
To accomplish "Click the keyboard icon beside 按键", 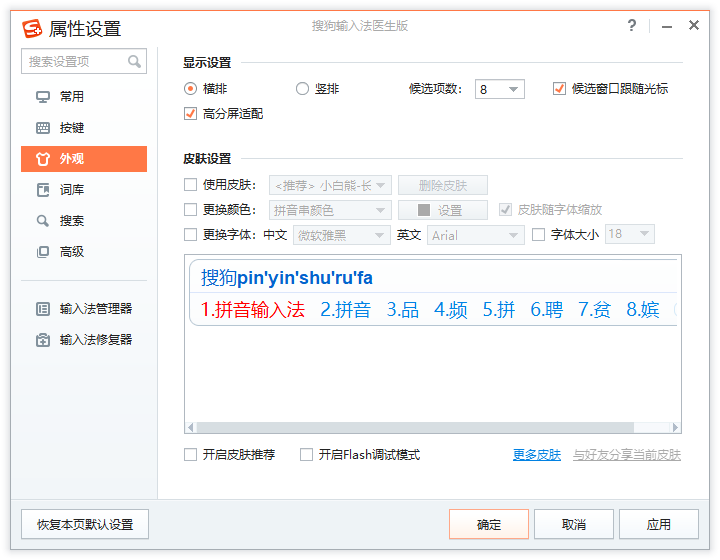I will coord(43,128).
